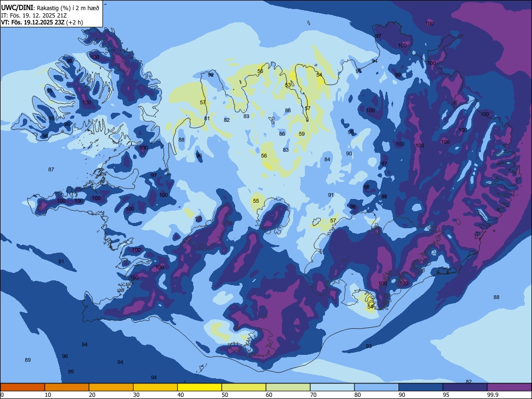Click the humidity value '84' on the map
Image resolution: width=532 pixels, height=399 pixels.
click(x=327, y=159)
